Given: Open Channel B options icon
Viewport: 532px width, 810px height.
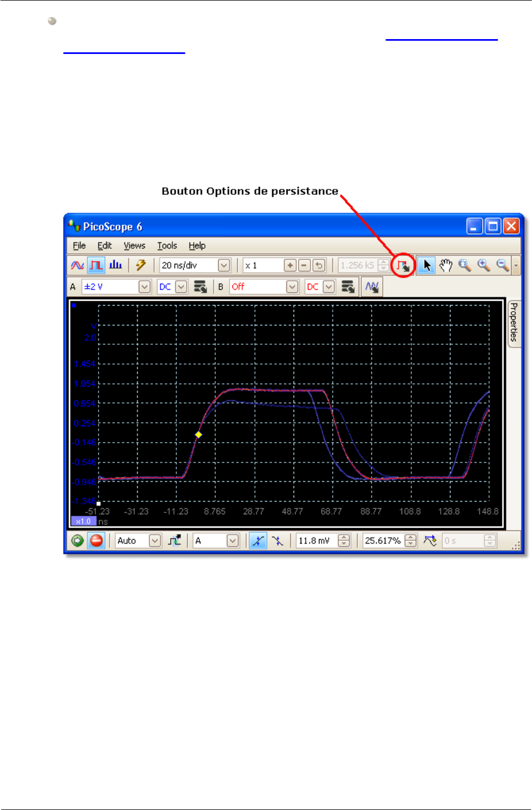Looking at the screenshot, I should (348, 287).
